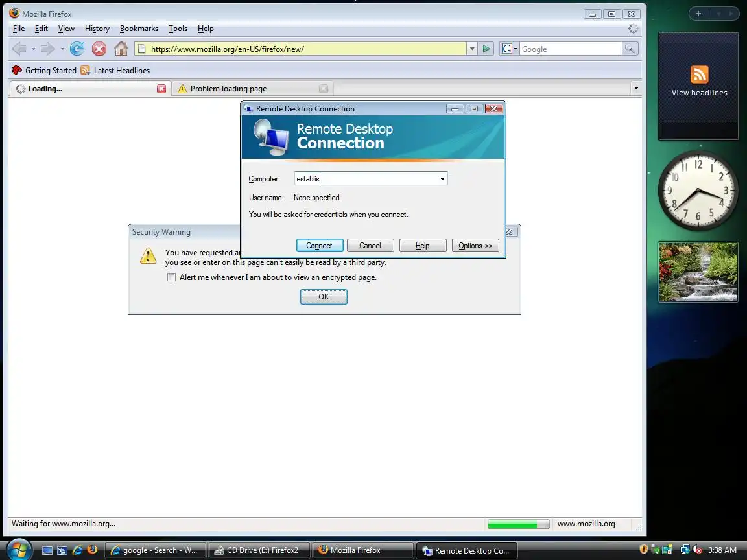Open the forward button history dropdown arrow
The image size is (747, 560).
(x=62, y=49)
